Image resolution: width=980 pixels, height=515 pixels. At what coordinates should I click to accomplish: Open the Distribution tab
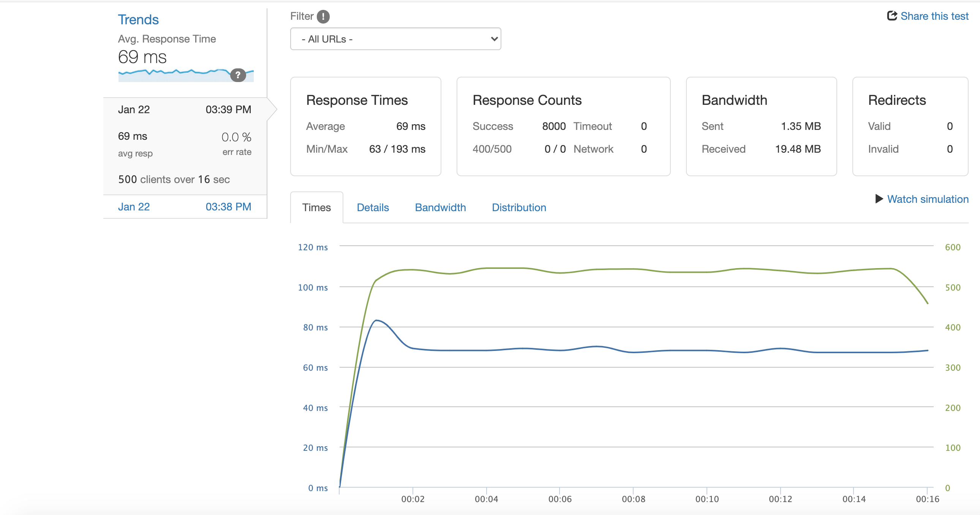tap(518, 207)
